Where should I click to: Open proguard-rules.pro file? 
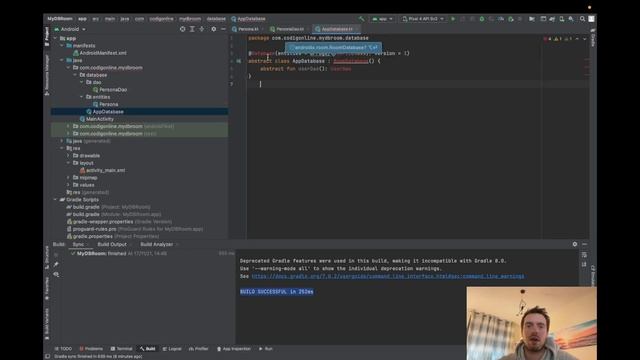click(94, 229)
